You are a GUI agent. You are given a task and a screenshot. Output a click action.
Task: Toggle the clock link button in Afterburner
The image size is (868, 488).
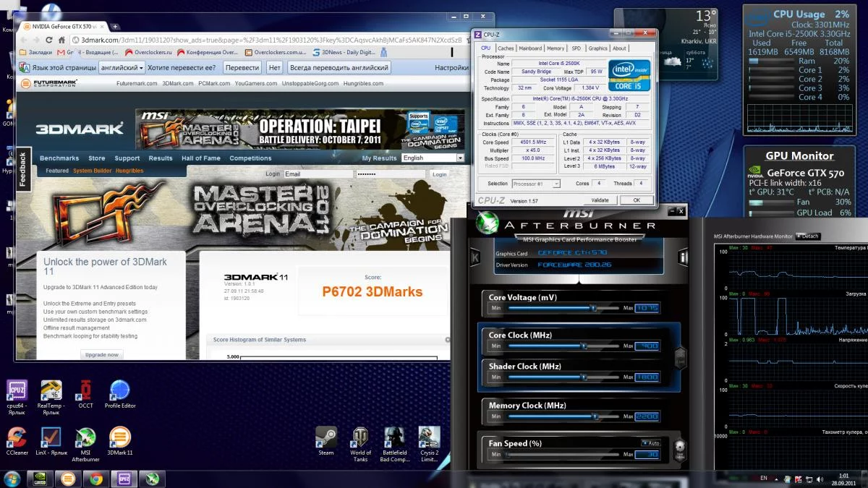click(x=679, y=356)
